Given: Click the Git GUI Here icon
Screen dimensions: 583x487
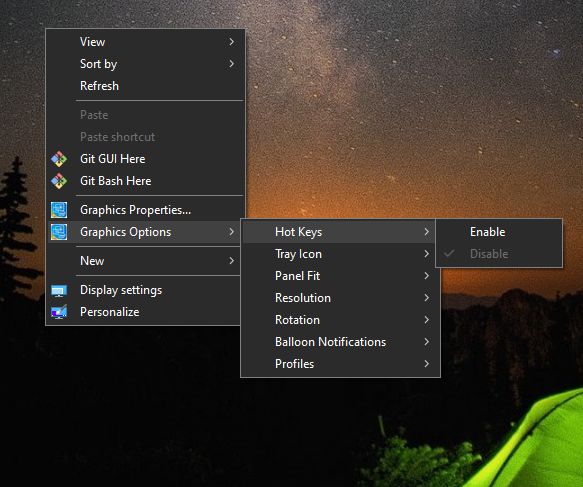Looking at the screenshot, I should [x=59, y=159].
